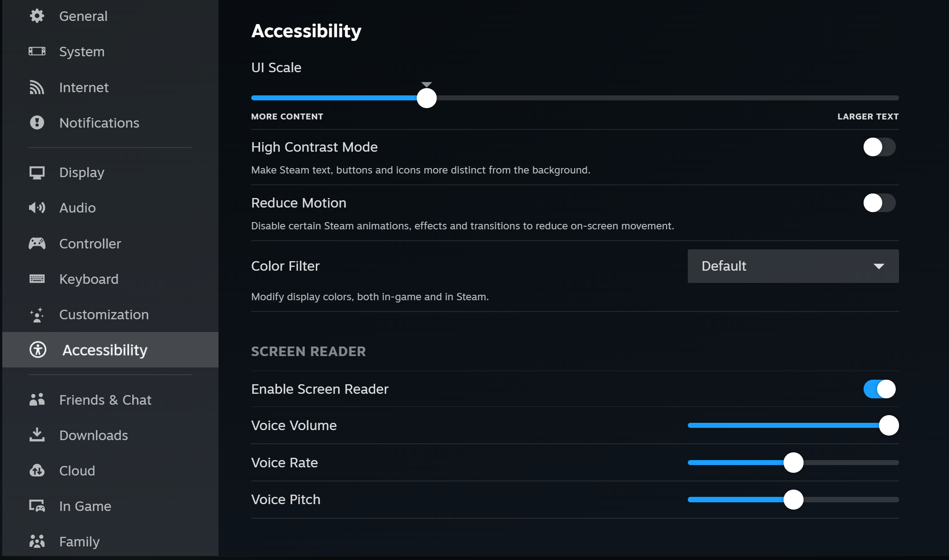
Task: Open Notifications exclamation icon
Action: pyautogui.click(x=37, y=123)
